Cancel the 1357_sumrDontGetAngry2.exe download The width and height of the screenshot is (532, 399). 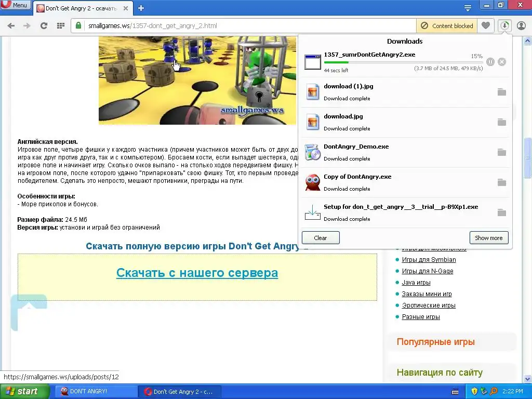pos(502,62)
